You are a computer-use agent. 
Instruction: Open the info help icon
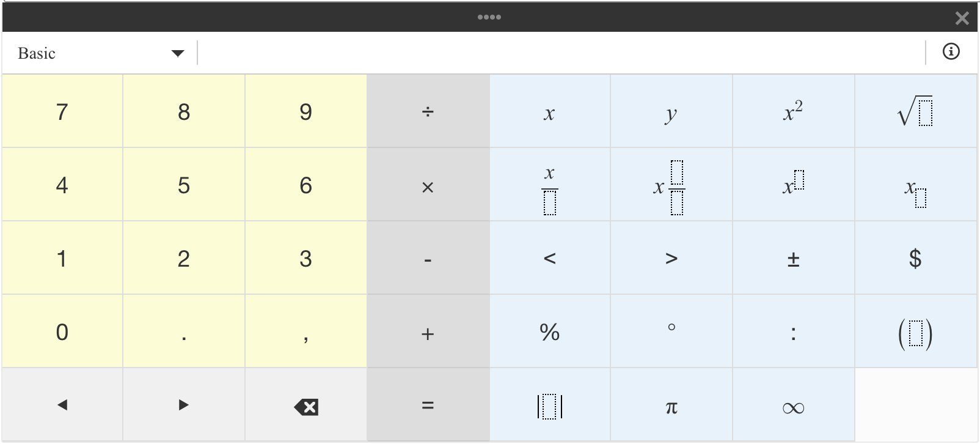(x=951, y=51)
